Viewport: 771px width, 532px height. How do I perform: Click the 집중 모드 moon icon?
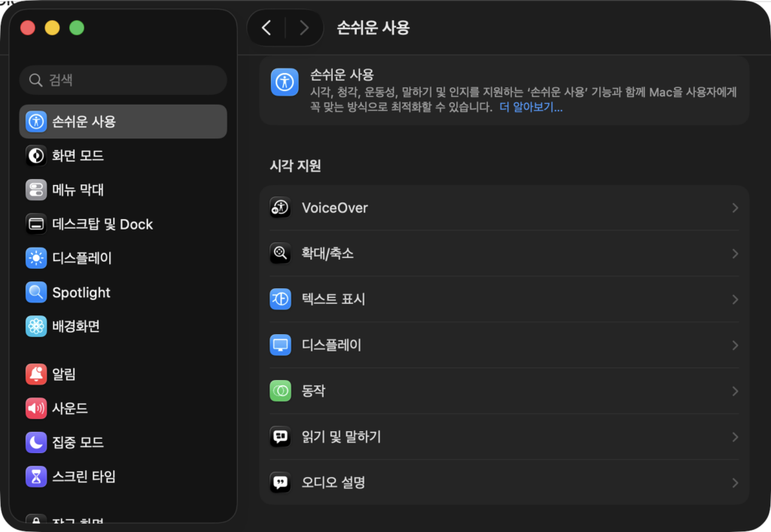(36, 442)
